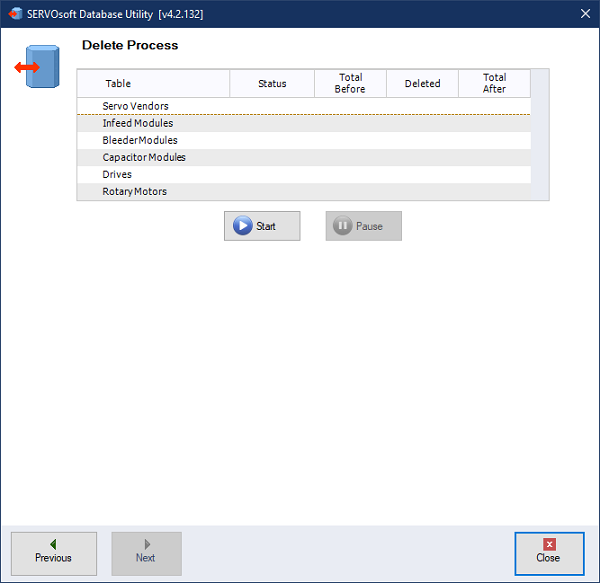This screenshot has width=600, height=583.
Task: Click the Total Before column header
Action: coord(351,83)
